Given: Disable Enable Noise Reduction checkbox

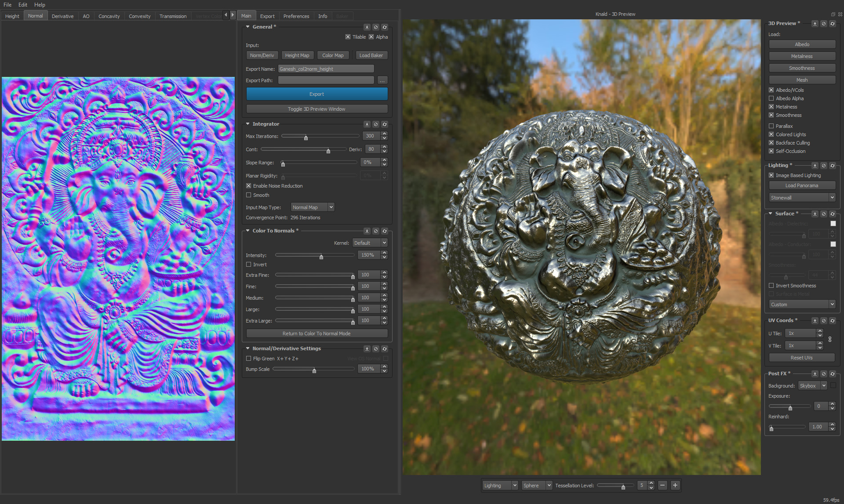Looking at the screenshot, I should pos(249,186).
